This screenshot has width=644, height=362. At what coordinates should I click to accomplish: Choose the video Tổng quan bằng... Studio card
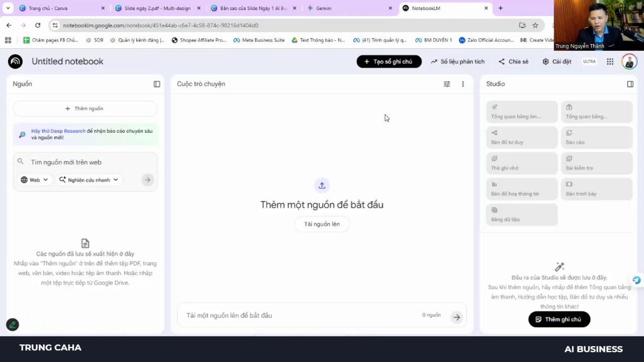tap(597, 112)
